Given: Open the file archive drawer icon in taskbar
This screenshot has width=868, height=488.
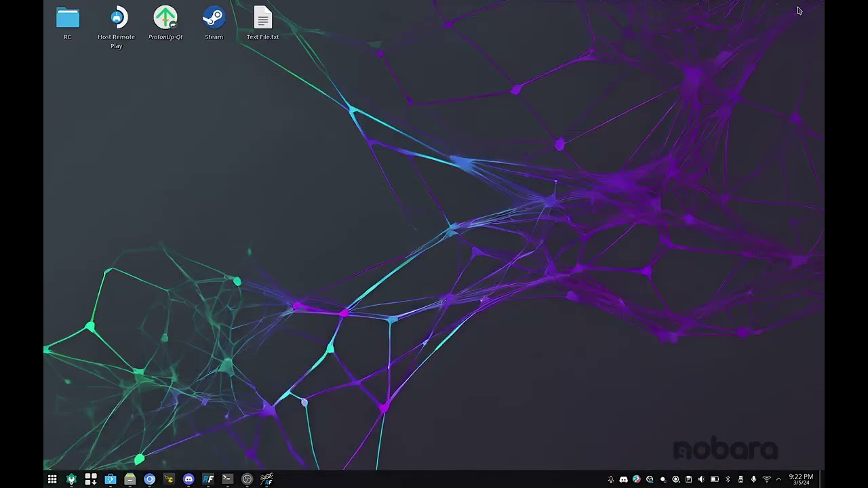Looking at the screenshot, I should point(130,479).
